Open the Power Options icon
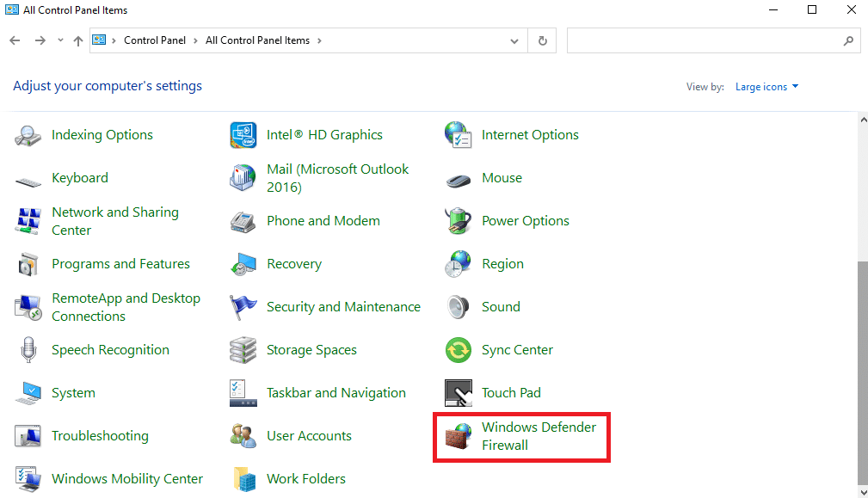 [458, 221]
